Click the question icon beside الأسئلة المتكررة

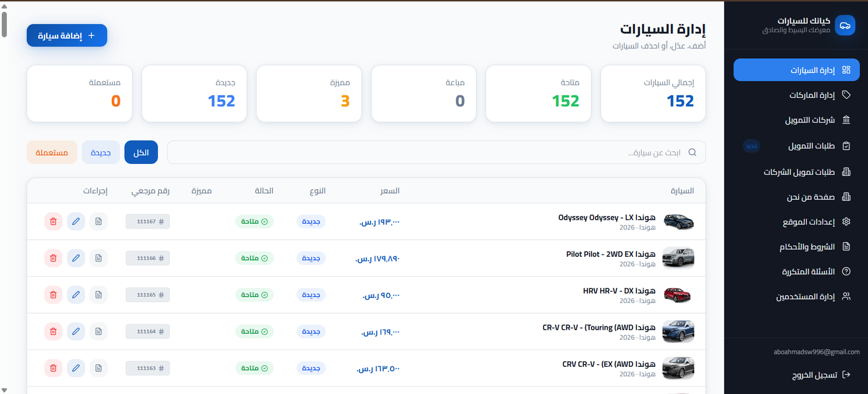846,271
